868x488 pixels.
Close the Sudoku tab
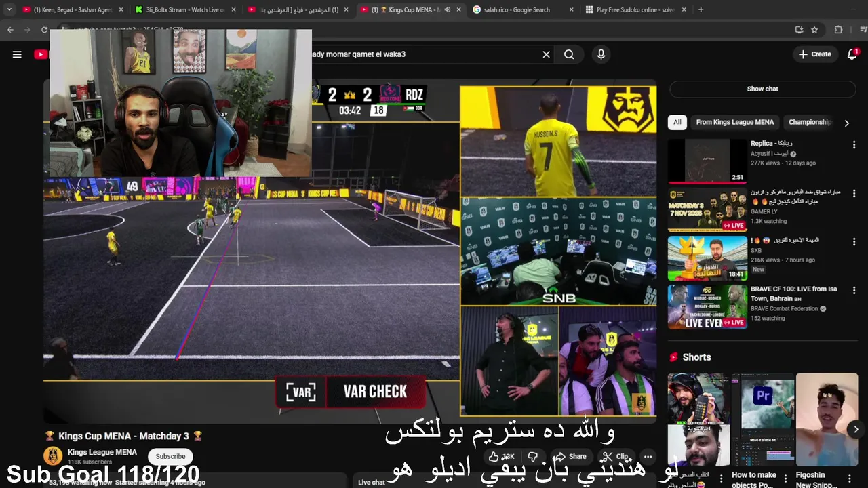(684, 9)
